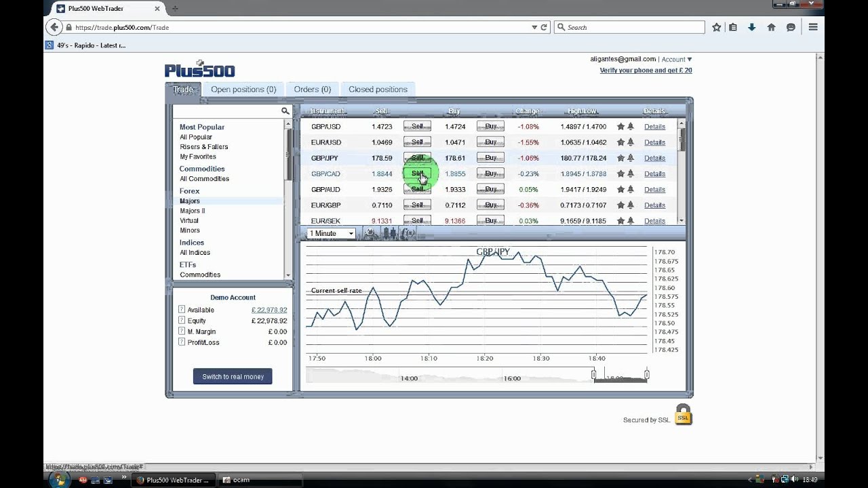Buy GBP/USD
The image size is (868, 488).
(490, 127)
